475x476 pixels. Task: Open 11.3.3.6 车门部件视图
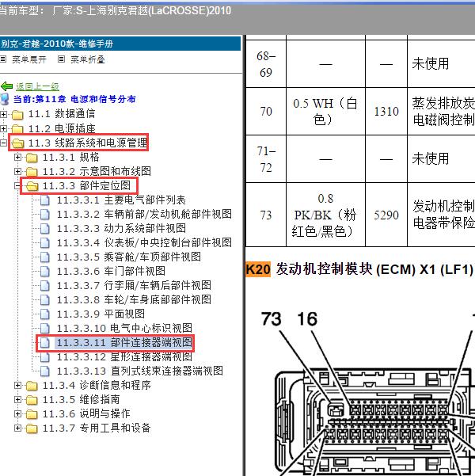pos(111,272)
